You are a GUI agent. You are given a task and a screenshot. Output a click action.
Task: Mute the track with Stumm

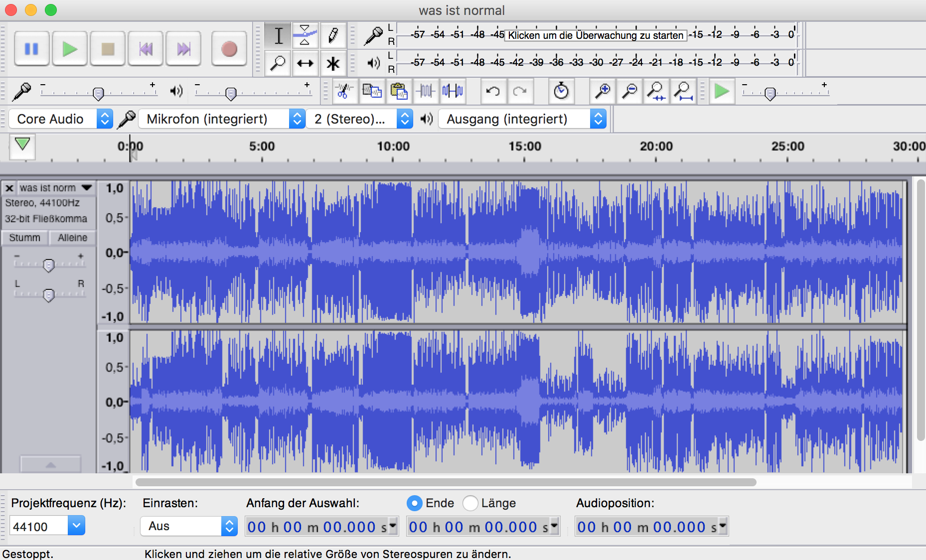(24, 238)
